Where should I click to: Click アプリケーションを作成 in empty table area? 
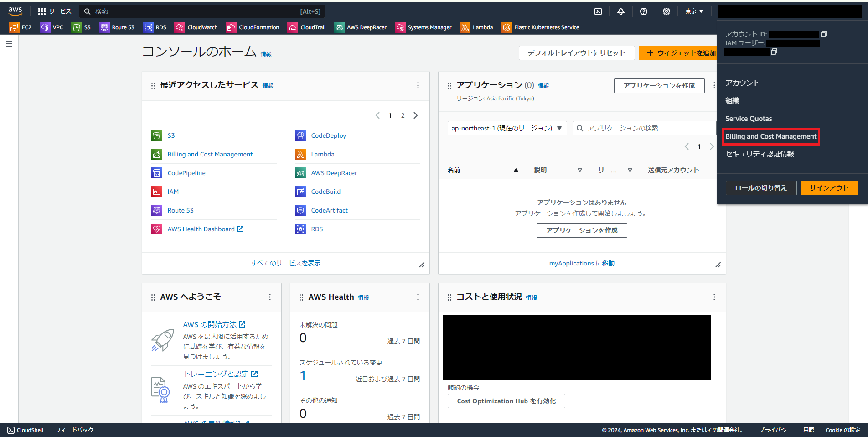[582, 230]
